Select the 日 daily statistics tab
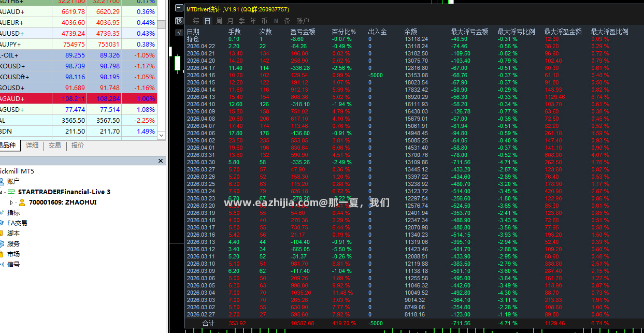644x333 pixels. point(207,21)
